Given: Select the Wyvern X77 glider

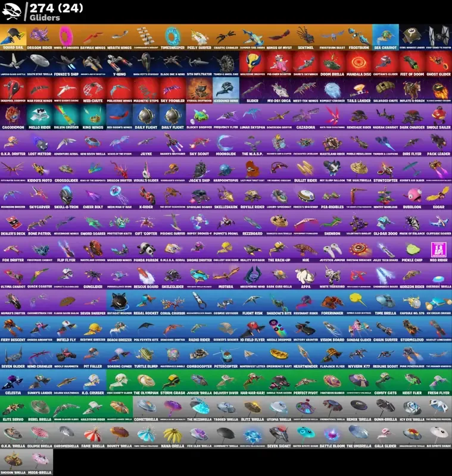Looking at the screenshot, I should click(x=359, y=356).
